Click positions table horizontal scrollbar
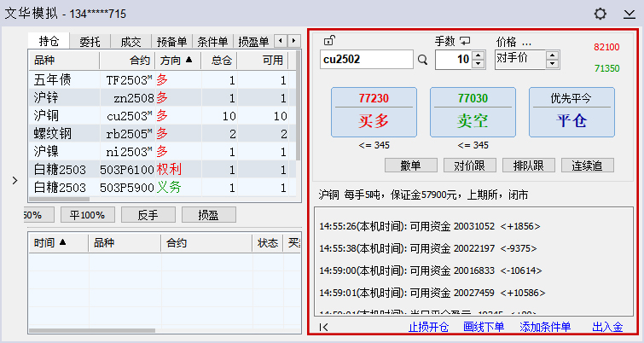 click(x=59, y=199)
